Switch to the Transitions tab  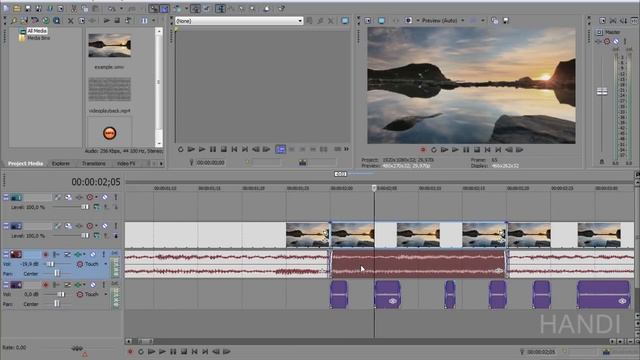93,164
